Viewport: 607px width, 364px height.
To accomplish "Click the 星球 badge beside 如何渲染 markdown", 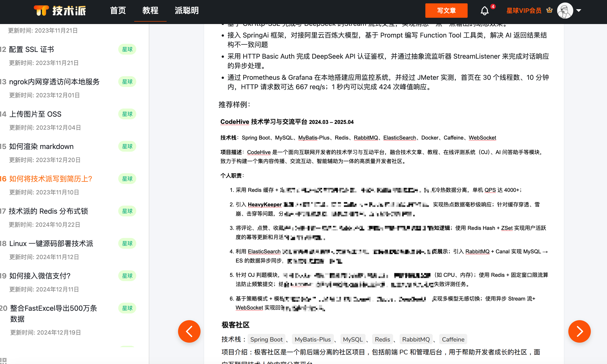I will pyautogui.click(x=127, y=146).
